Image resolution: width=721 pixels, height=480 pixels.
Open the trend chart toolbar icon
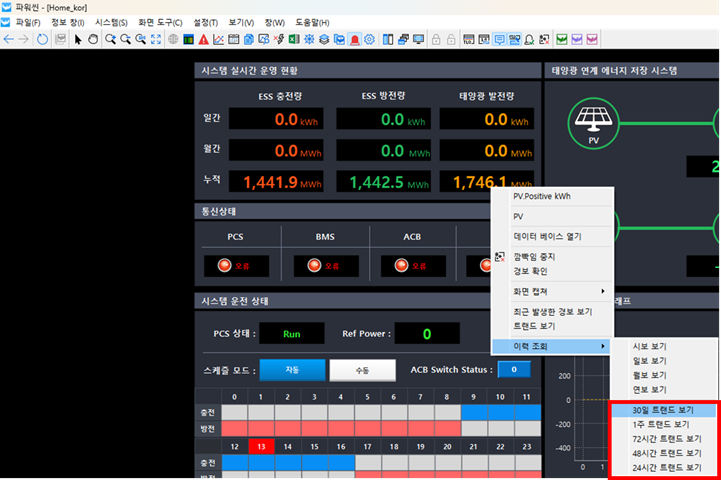(218, 39)
